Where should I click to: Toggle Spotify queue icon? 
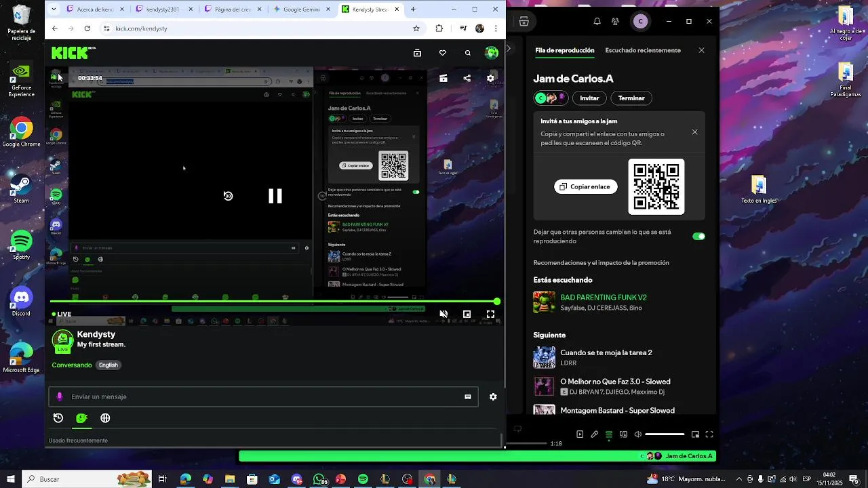click(x=609, y=434)
